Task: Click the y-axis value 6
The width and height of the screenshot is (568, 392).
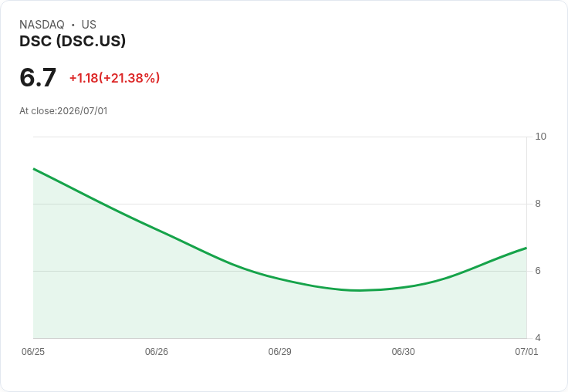Action: click(x=538, y=271)
